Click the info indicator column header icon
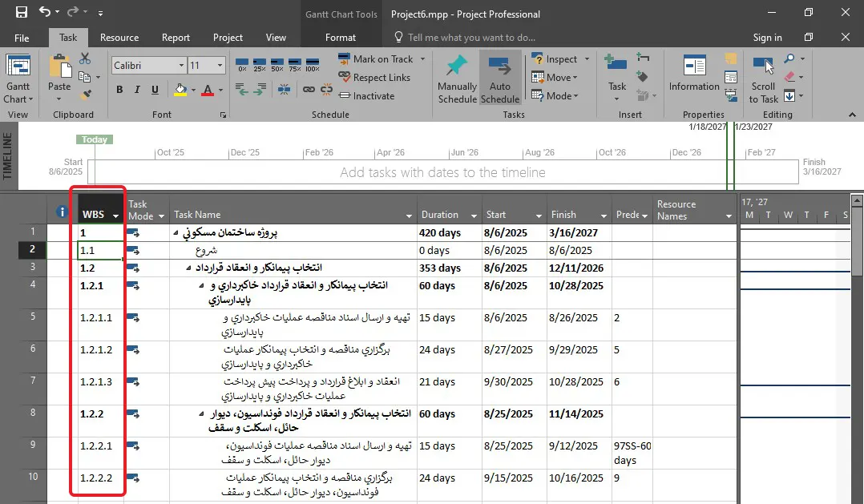Screen dimensions: 864x504 click(x=62, y=212)
